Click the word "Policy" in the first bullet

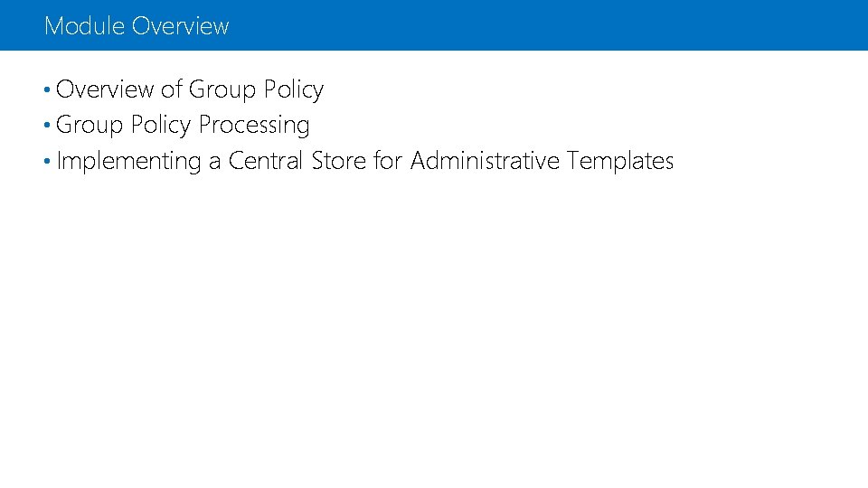click(x=293, y=89)
